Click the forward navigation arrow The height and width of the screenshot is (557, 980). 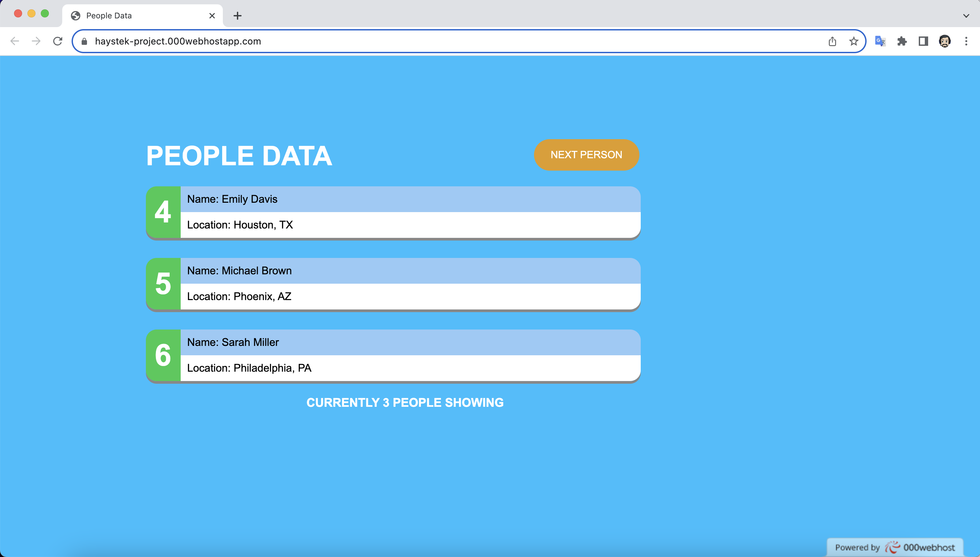coord(36,41)
